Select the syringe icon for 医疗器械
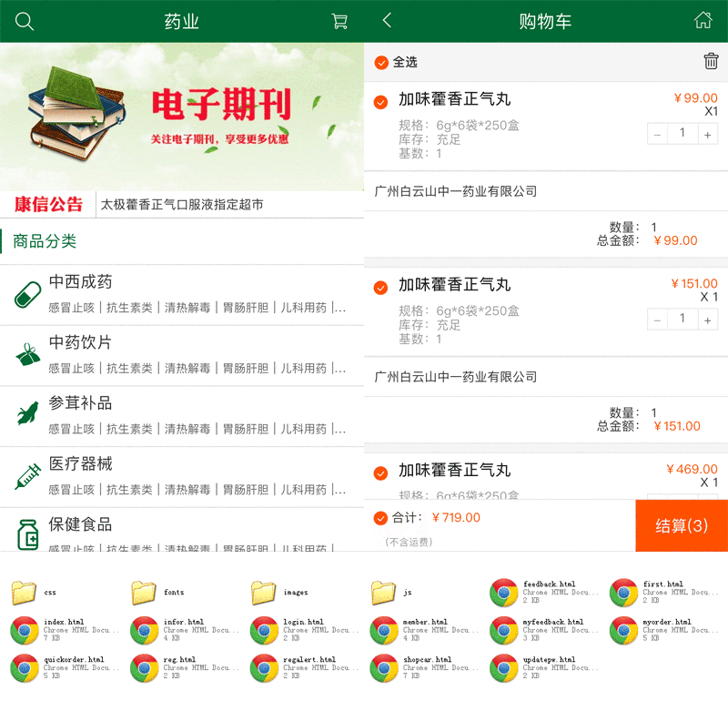The height and width of the screenshot is (701, 728). (28, 476)
